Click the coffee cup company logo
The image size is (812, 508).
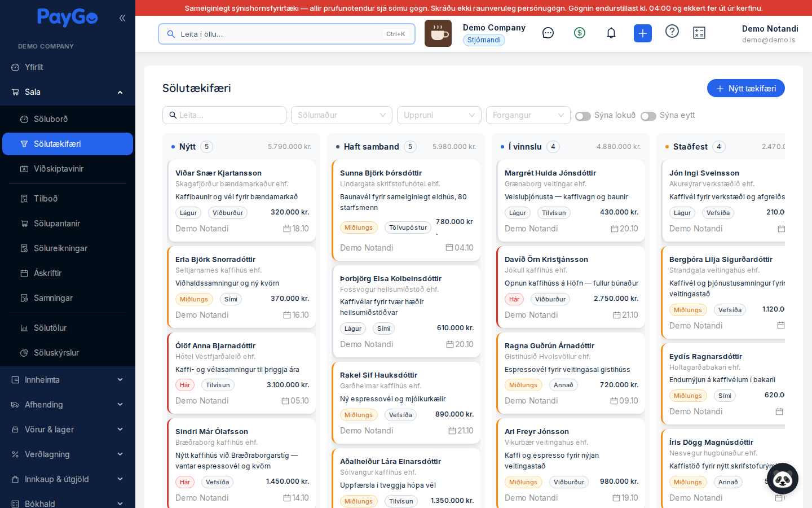point(438,33)
